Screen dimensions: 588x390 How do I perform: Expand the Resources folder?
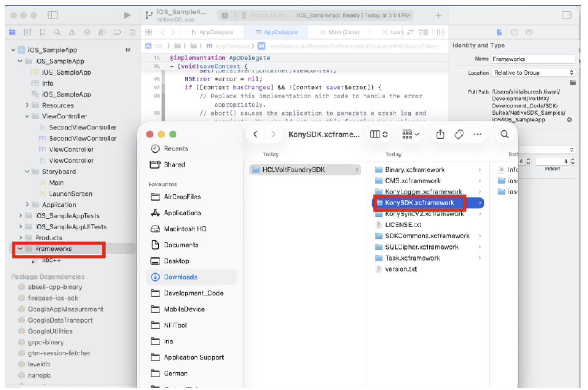tap(27, 105)
